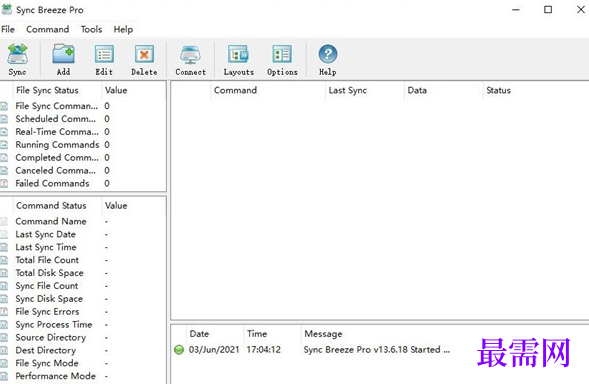589x384 pixels.
Task: Minimize the Sync Breeze Pro window
Action: (516, 10)
